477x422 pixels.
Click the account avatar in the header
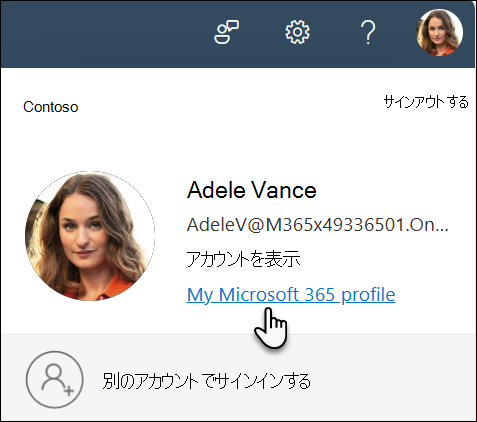(x=439, y=32)
